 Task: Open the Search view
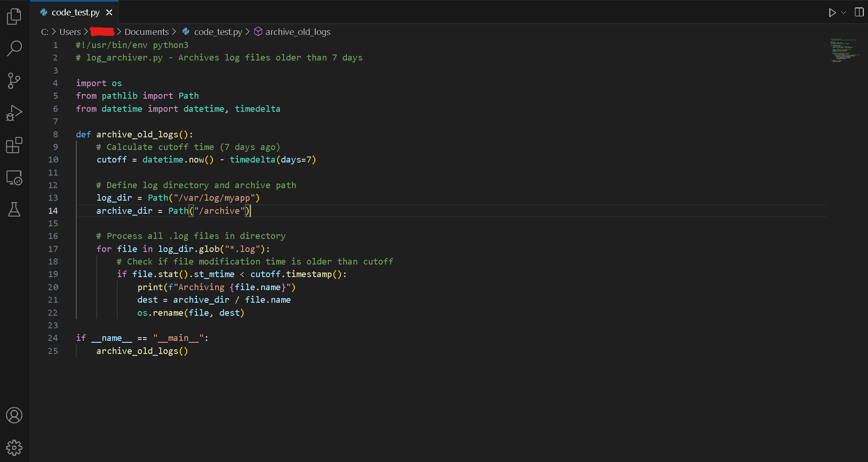[14, 48]
